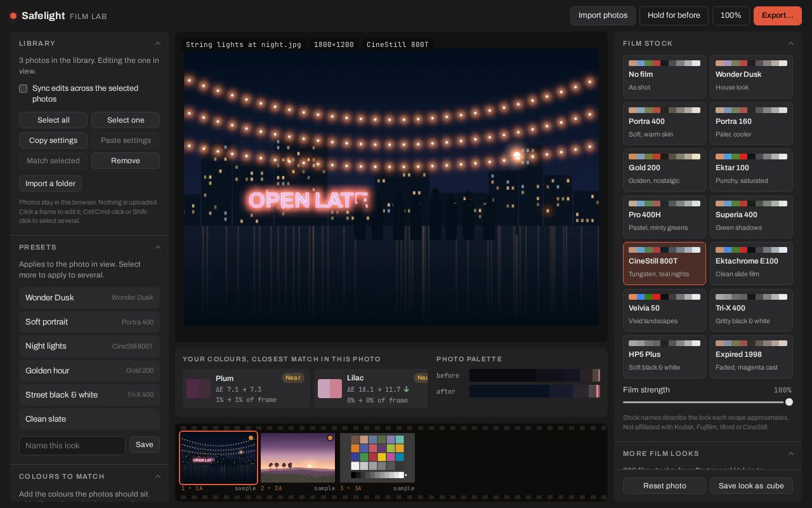Click the Select one button
The image size is (812, 508).
pyautogui.click(x=126, y=120)
